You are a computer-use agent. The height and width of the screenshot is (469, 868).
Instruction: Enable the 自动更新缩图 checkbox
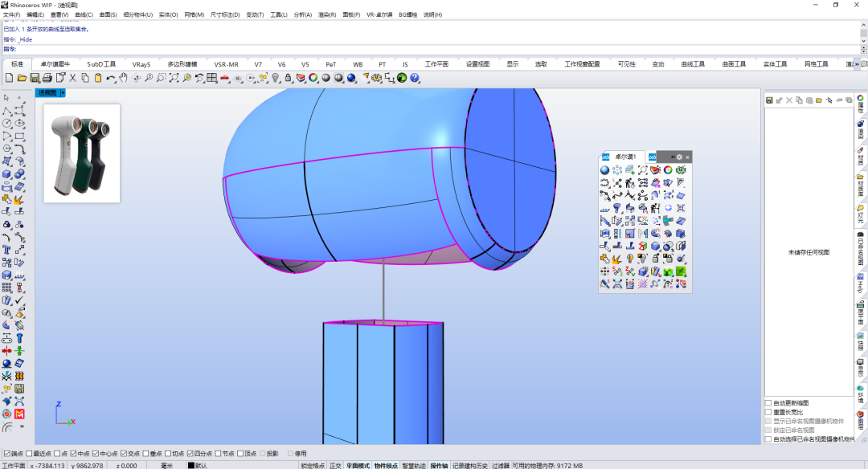768,403
